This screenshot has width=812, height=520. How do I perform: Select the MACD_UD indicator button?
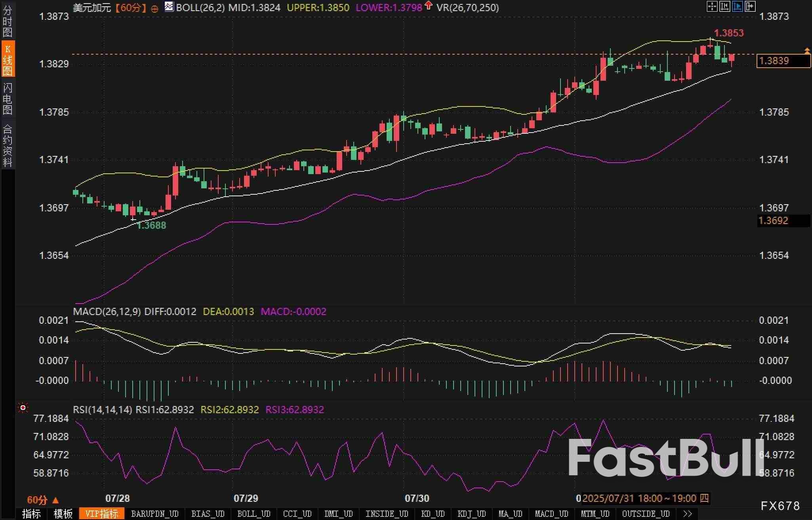551,514
